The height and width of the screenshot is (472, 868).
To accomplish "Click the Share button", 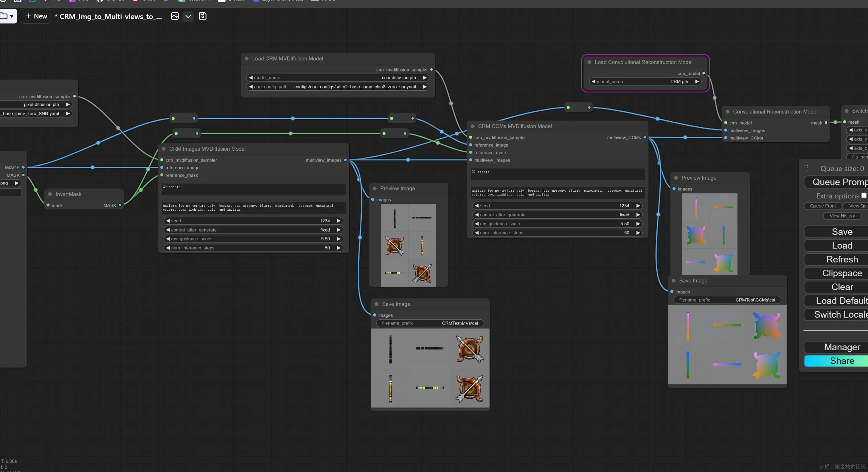I will pyautogui.click(x=841, y=361).
